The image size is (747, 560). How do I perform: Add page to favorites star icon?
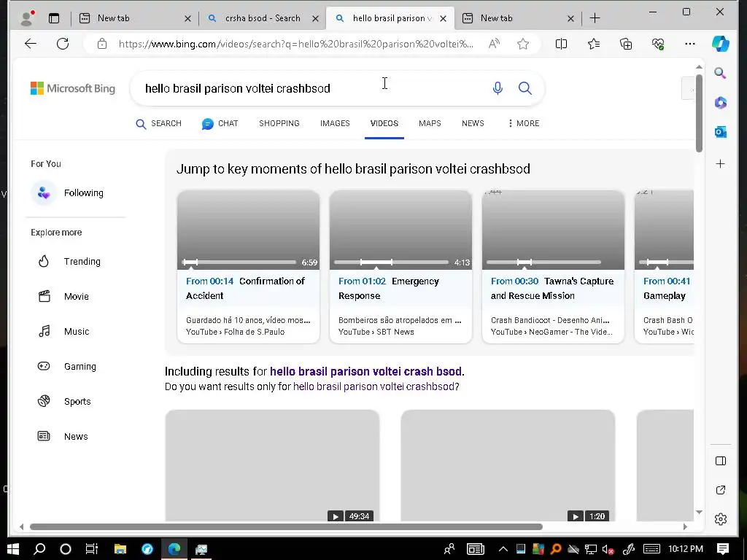(x=523, y=44)
